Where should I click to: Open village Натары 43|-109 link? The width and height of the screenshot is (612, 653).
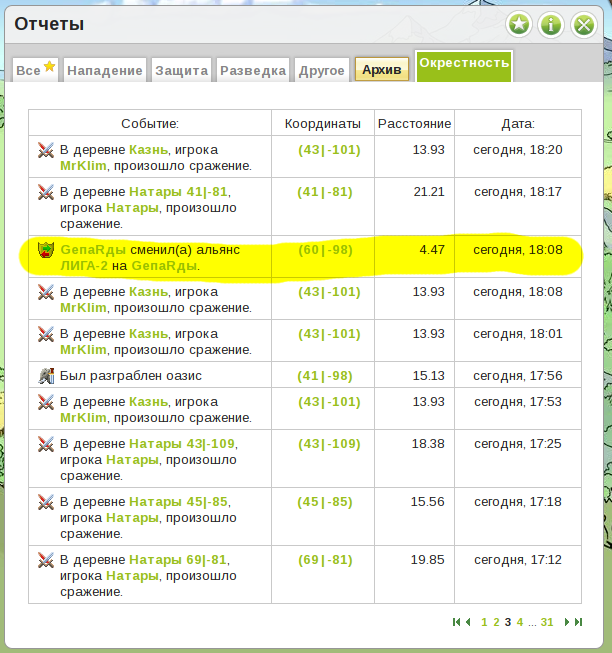pos(182,444)
